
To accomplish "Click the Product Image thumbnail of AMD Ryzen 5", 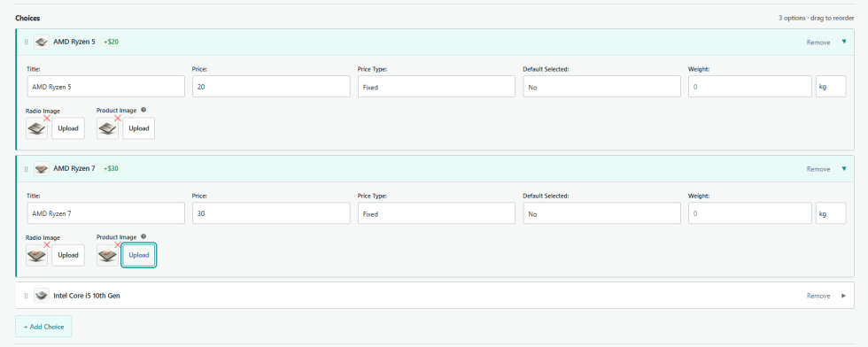I will 107,128.
